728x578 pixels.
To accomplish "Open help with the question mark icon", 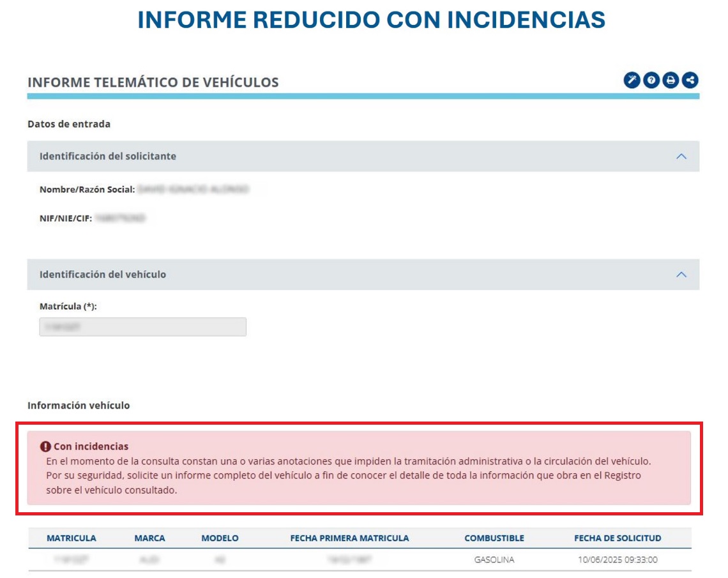I will 651,80.
